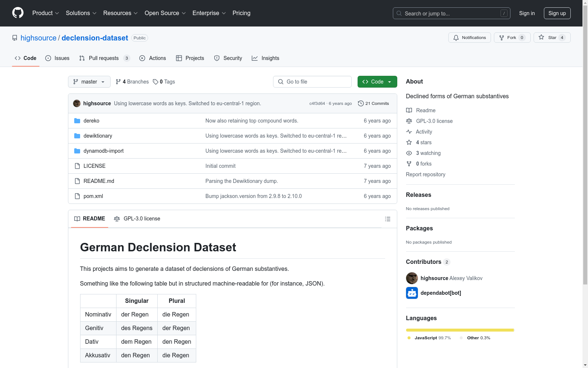The height and width of the screenshot is (368, 588).
Task: Click the dependabot avatar icon
Action: [x=412, y=293]
